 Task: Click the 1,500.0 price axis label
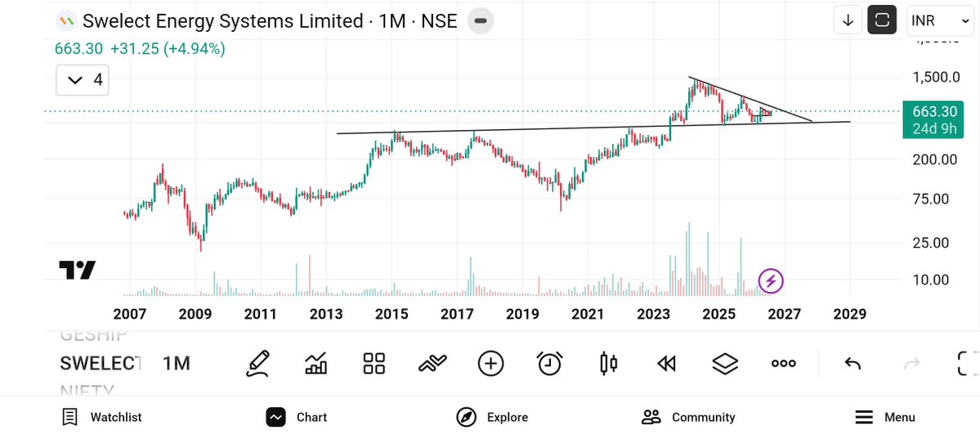pyautogui.click(x=936, y=78)
